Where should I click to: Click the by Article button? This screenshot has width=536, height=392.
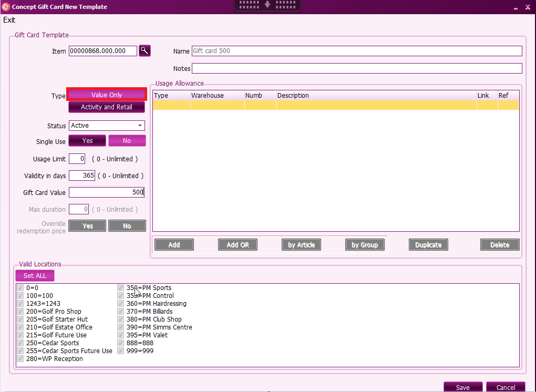(301, 245)
